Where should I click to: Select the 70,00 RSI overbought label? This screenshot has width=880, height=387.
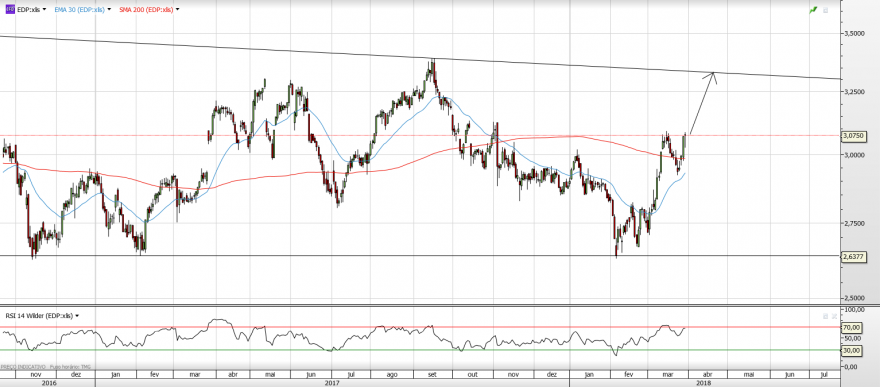852,327
